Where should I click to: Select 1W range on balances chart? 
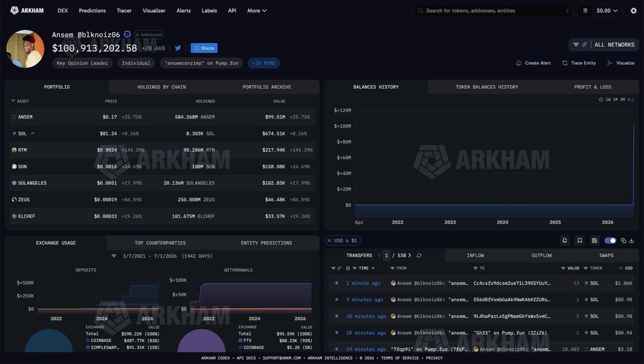(x=608, y=99)
